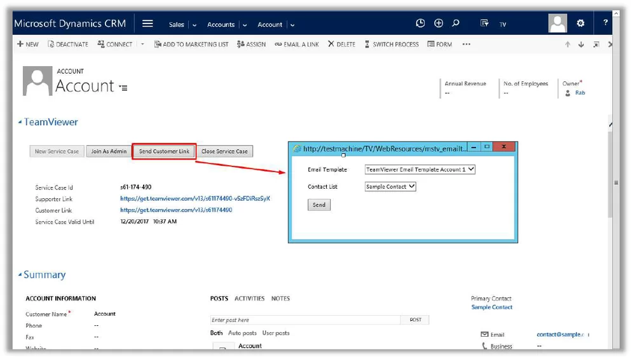The height and width of the screenshot is (364, 635).
Task: Open the search magnifier icon
Action: (x=456, y=24)
